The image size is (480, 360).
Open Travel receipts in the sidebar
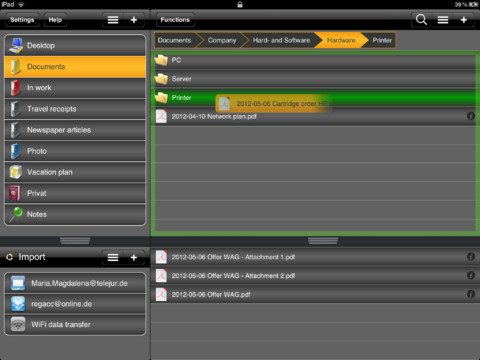75,109
